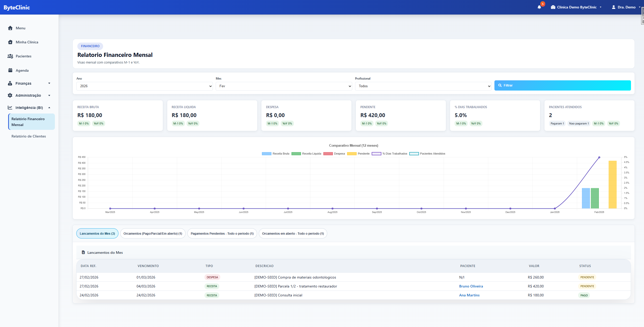Screen dimensions: 644x327
Task: Open the Mes dropdown showing Fev
Action: (x=284, y=86)
